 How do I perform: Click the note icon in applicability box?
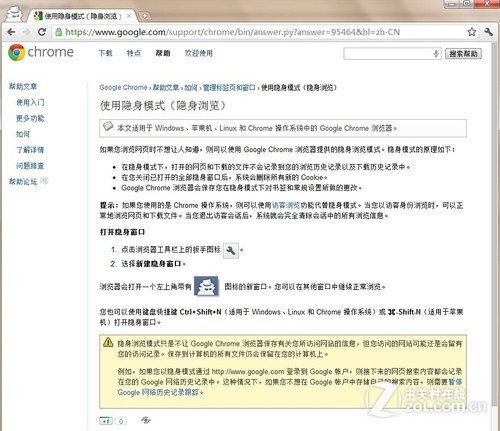point(108,127)
